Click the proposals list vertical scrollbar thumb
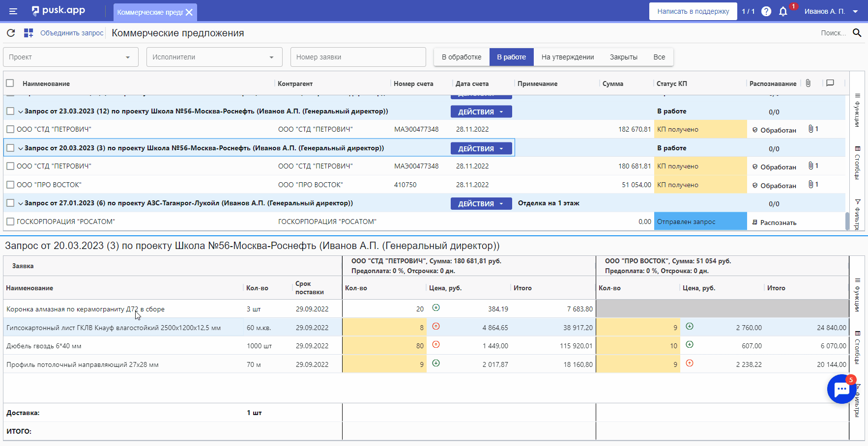The image size is (868, 446). coord(847,221)
